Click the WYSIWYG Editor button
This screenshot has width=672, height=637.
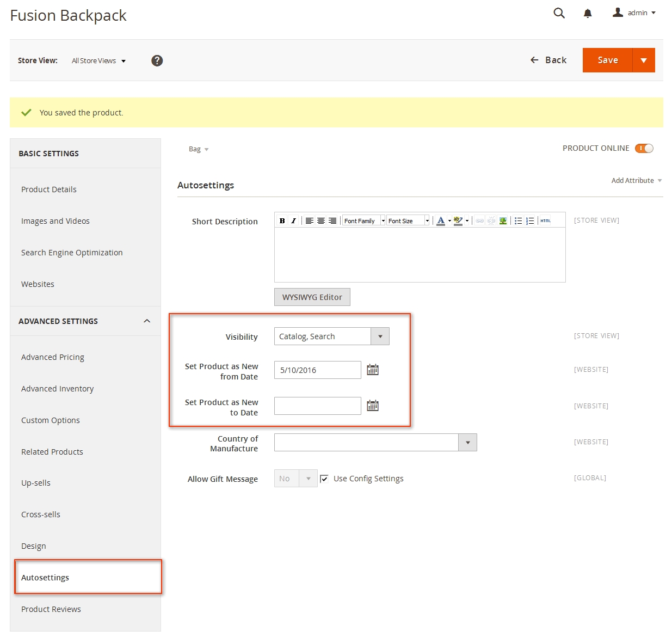pyautogui.click(x=312, y=297)
